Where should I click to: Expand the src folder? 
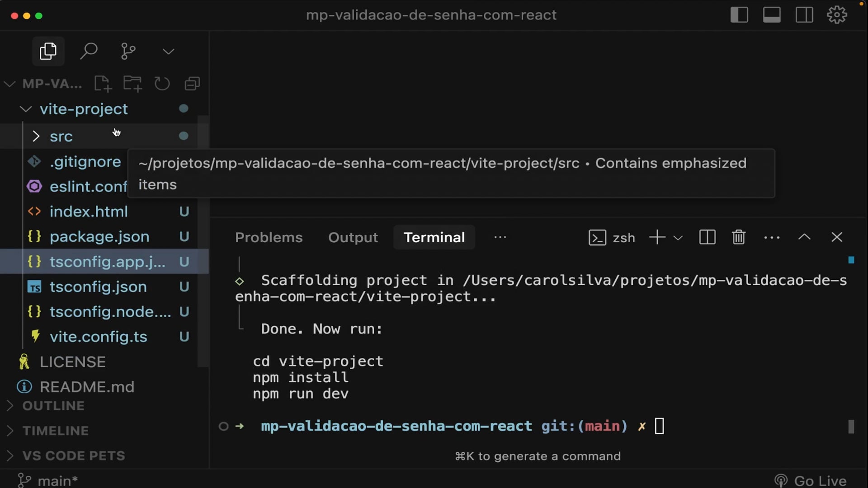[x=61, y=136]
